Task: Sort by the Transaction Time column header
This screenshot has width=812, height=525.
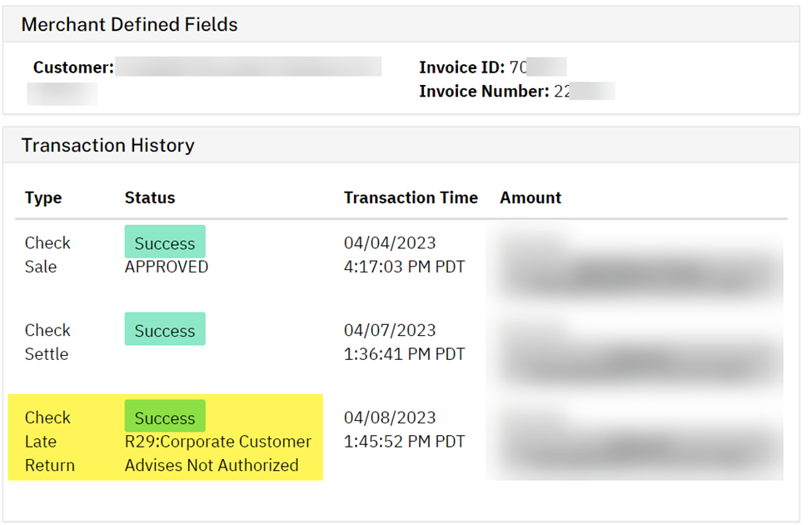Action: click(411, 197)
